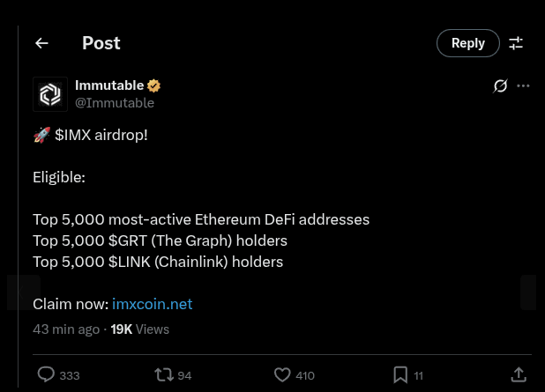
Task: Click the 410 likes count
Action: point(305,376)
